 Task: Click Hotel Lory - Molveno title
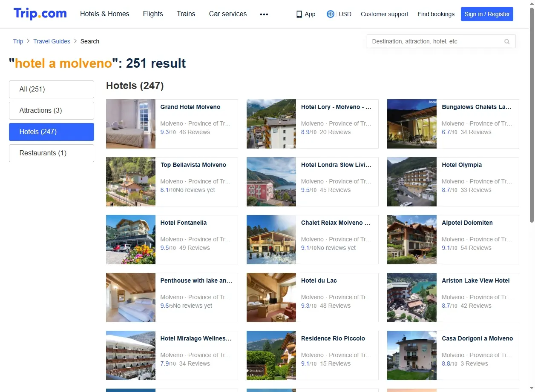pyautogui.click(x=336, y=107)
